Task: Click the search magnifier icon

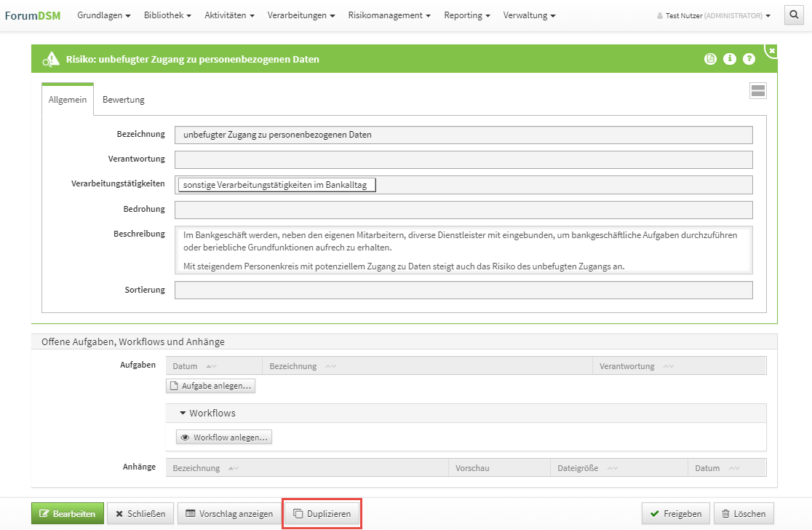Action: click(x=794, y=15)
